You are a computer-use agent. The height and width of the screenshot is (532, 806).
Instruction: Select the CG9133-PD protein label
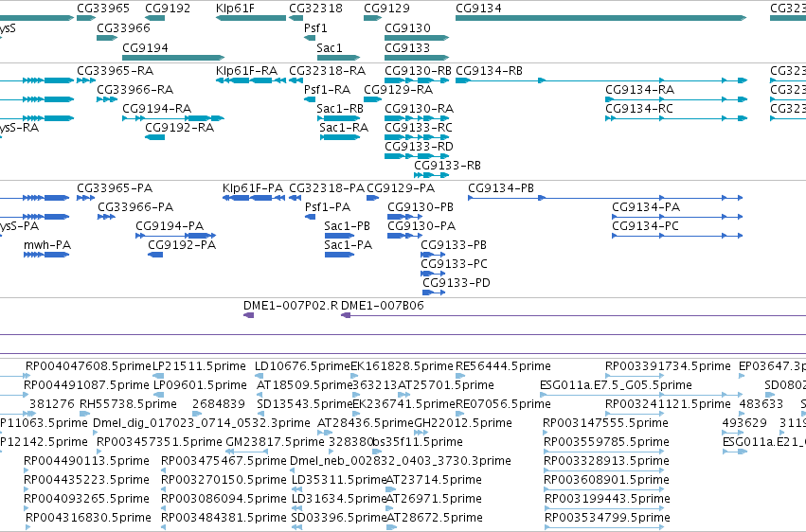(x=457, y=283)
